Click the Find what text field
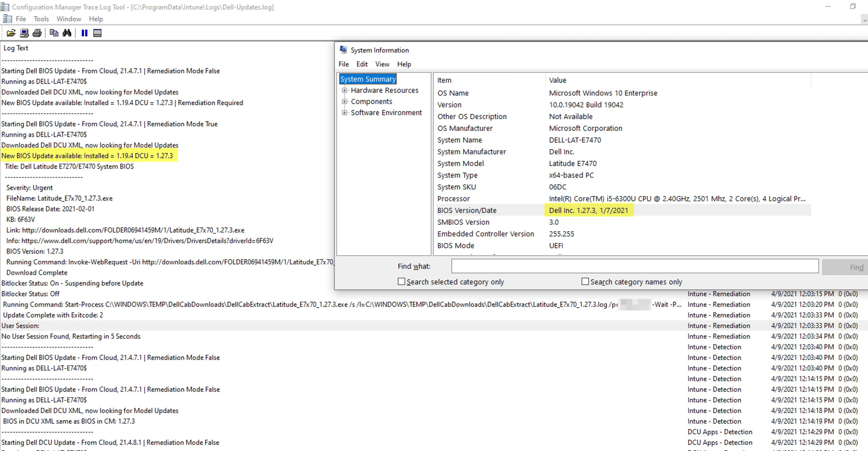Screen dimensions: 868x451 click(635, 266)
